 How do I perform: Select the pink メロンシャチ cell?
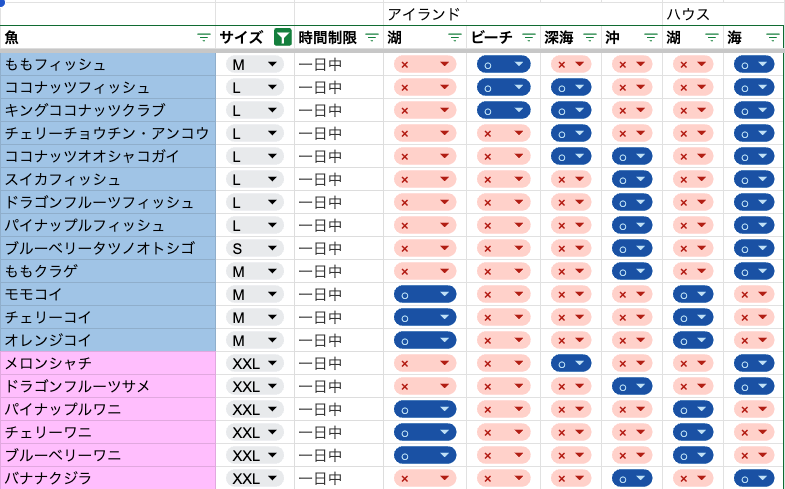[108, 363]
